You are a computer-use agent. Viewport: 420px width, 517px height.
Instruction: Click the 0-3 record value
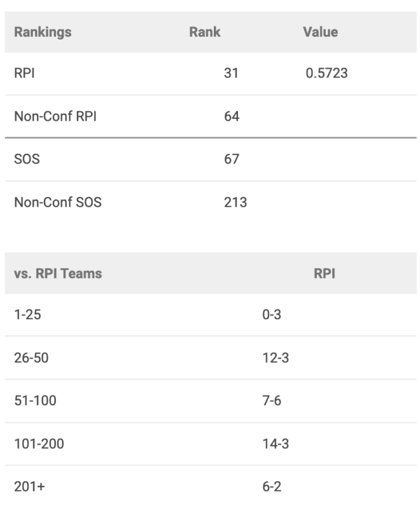272,315
